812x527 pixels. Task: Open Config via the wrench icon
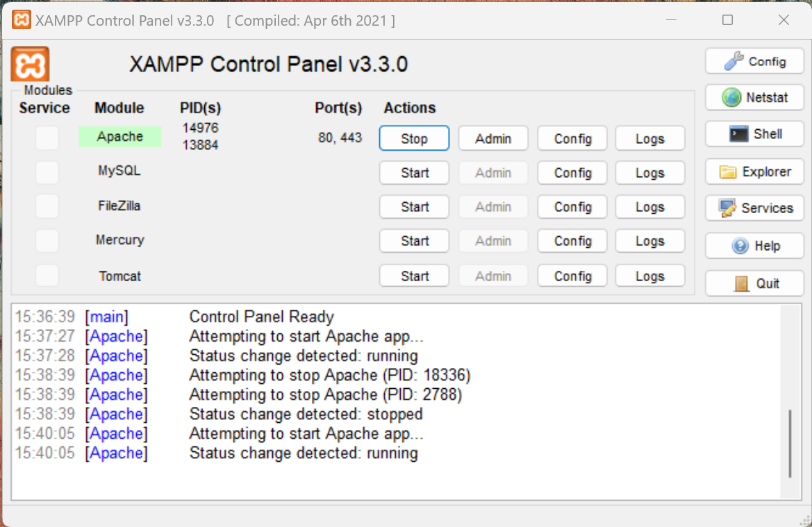coord(734,61)
